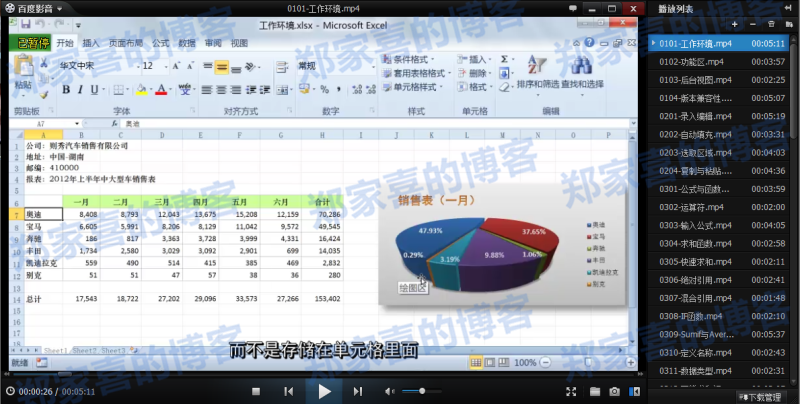
Task: Toggle Wrap Text
Action: [282, 67]
